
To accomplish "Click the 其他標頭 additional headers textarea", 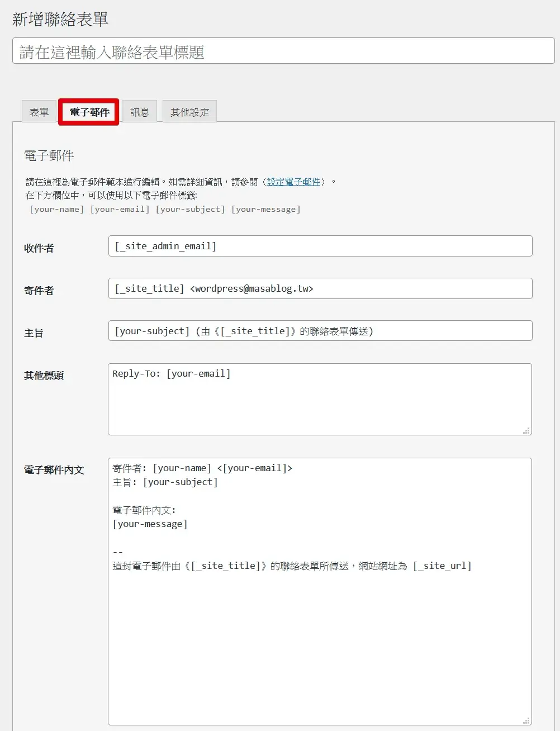I will pos(320,399).
